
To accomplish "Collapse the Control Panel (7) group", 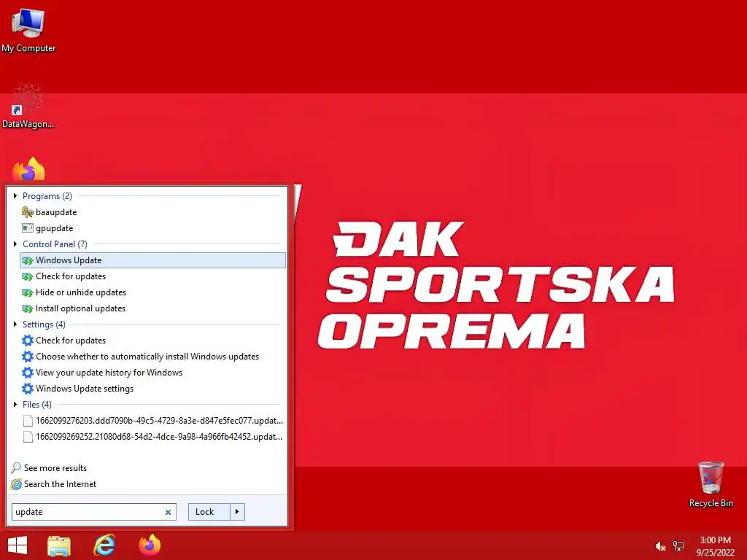I will (15, 244).
